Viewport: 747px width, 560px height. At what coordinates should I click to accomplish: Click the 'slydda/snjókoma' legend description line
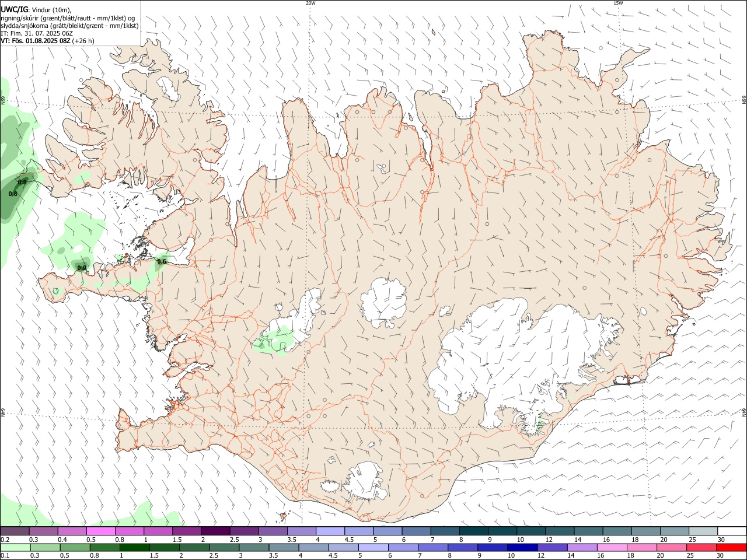click(x=69, y=26)
